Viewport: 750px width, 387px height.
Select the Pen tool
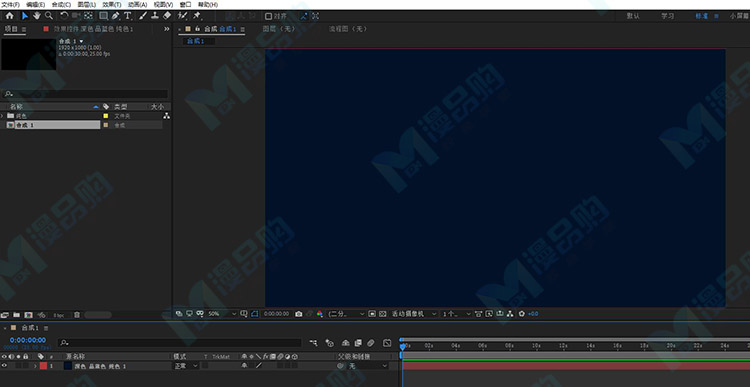[116, 16]
